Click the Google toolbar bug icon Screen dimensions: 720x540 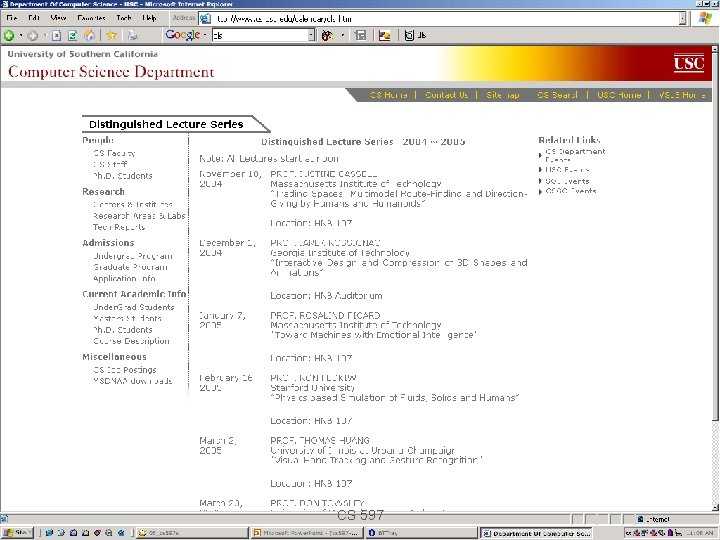tap(327, 35)
